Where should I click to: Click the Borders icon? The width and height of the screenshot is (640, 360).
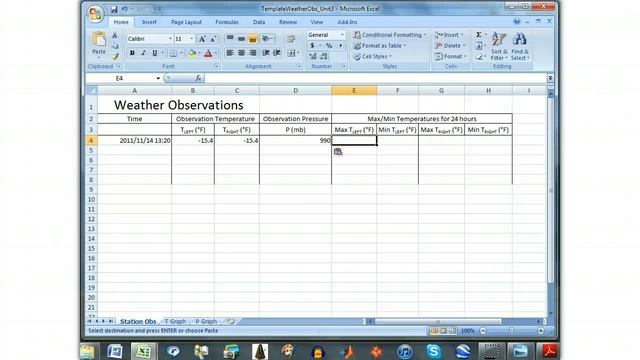173,53
